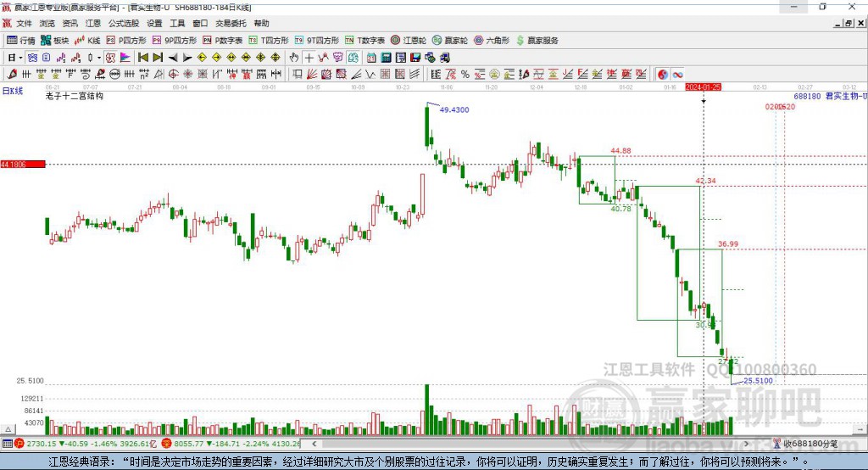Switch to the K线 chart view
Image resolution: width=868 pixels, height=470 pixels.
click(x=87, y=41)
